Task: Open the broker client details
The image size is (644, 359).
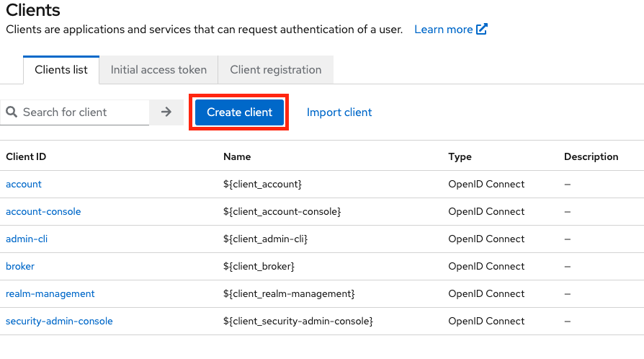Action: pos(20,267)
